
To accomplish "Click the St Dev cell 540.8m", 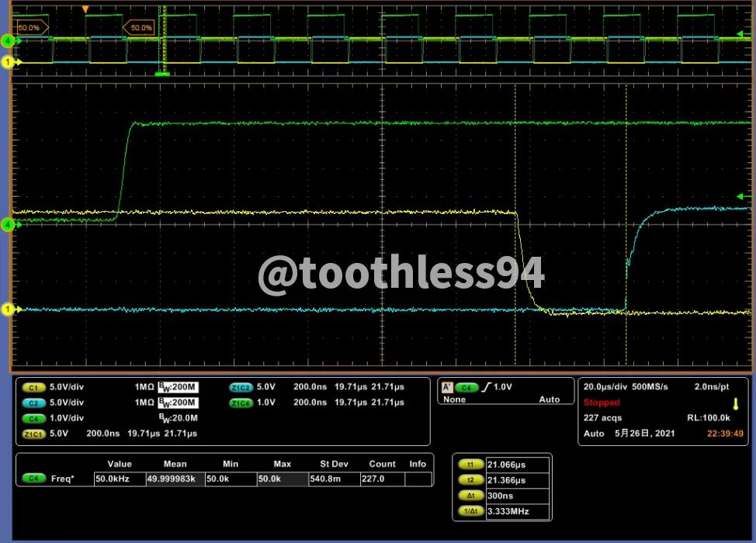I will point(334,479).
